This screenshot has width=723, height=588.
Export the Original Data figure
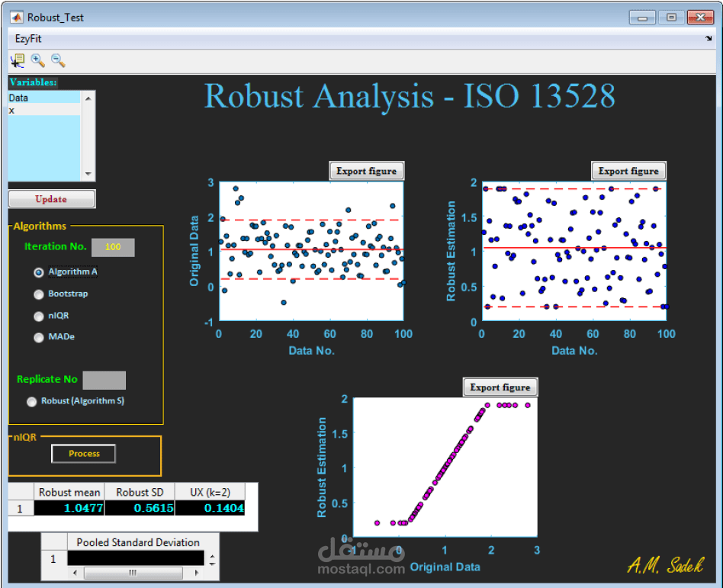point(367,171)
